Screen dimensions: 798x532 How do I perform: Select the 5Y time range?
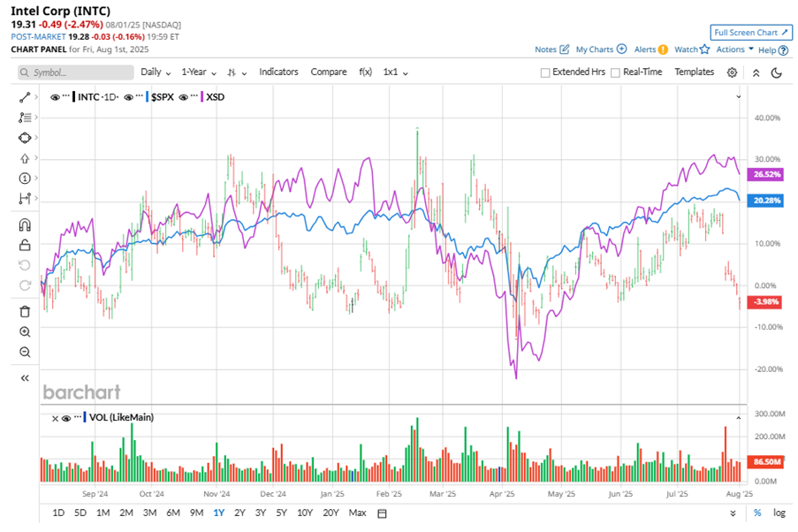[x=281, y=513]
